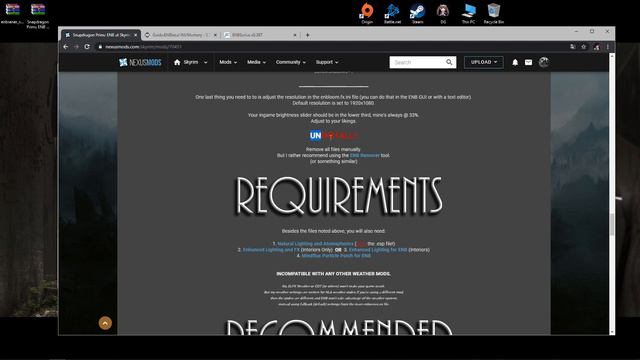Open Enhanced Lighting for ENB link
This screenshot has height=360, width=640.
coord(378,249)
